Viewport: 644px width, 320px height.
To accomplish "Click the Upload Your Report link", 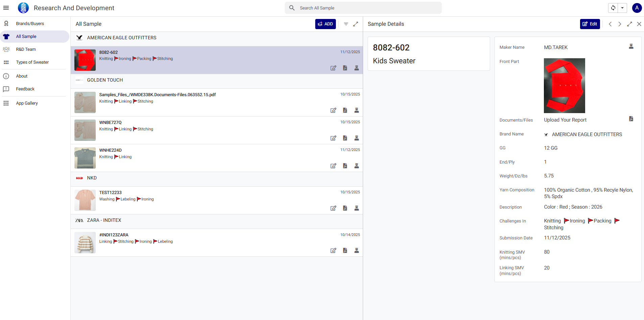I will coord(565,120).
